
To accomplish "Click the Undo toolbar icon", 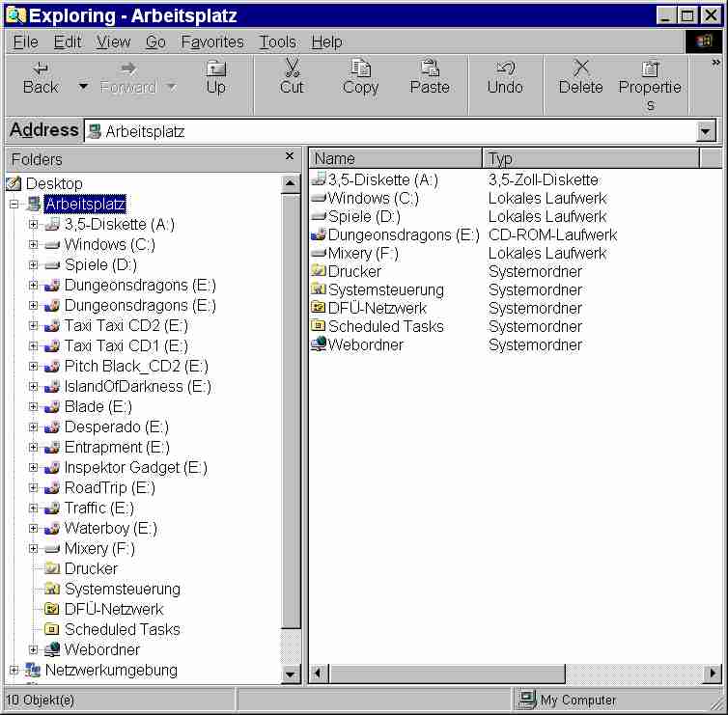I will point(505,69).
